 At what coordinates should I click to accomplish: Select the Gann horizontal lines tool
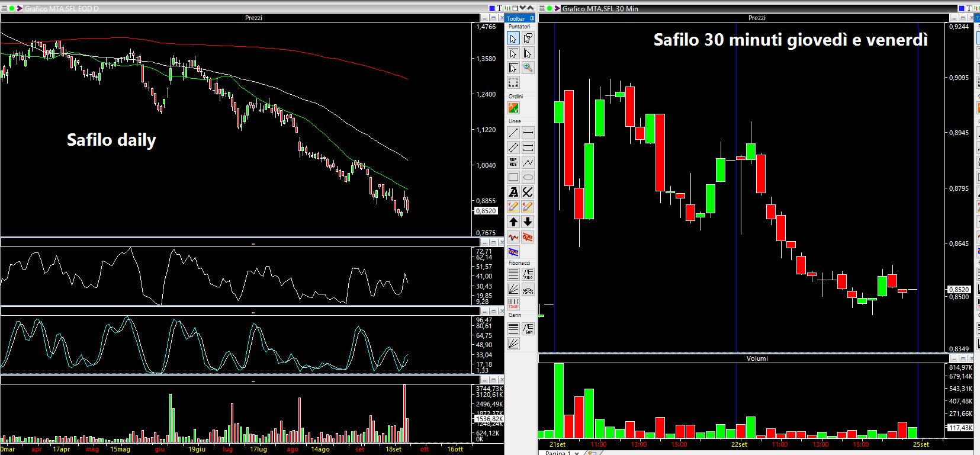click(x=513, y=328)
